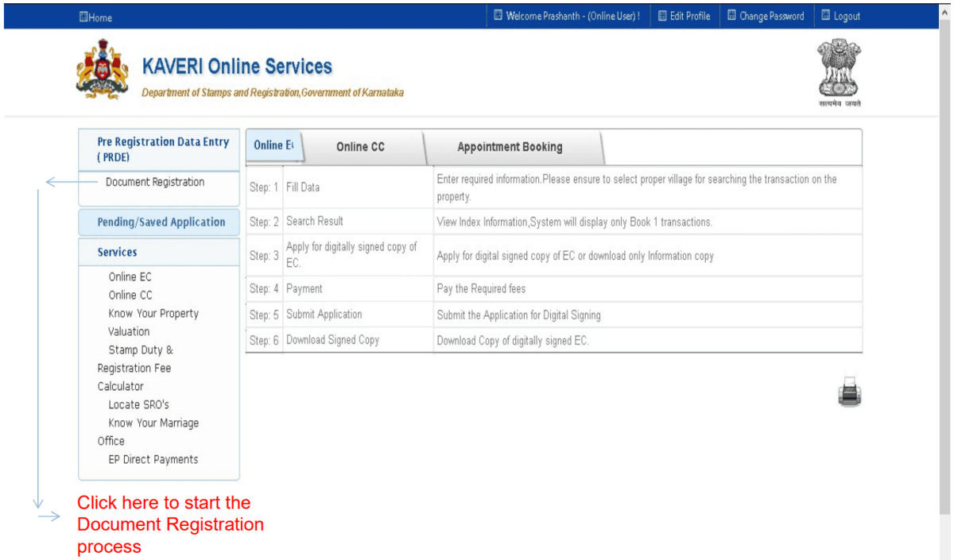The image size is (954, 560).
Task: Switch to the Appointment Booking tab
Action: coord(509,147)
